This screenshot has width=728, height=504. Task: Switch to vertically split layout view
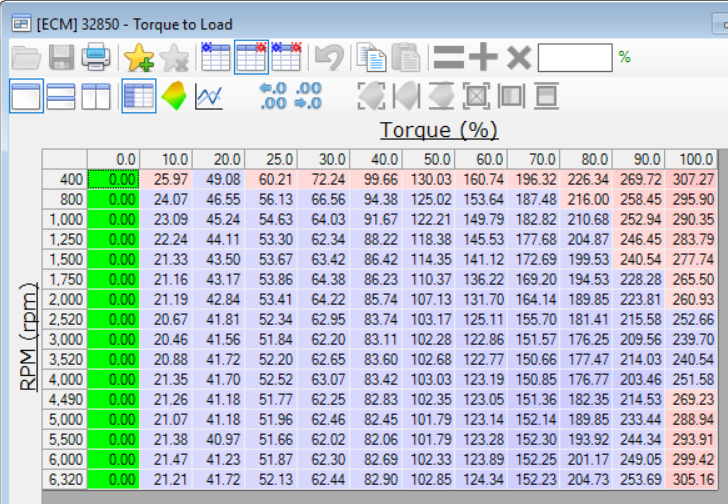click(x=96, y=97)
